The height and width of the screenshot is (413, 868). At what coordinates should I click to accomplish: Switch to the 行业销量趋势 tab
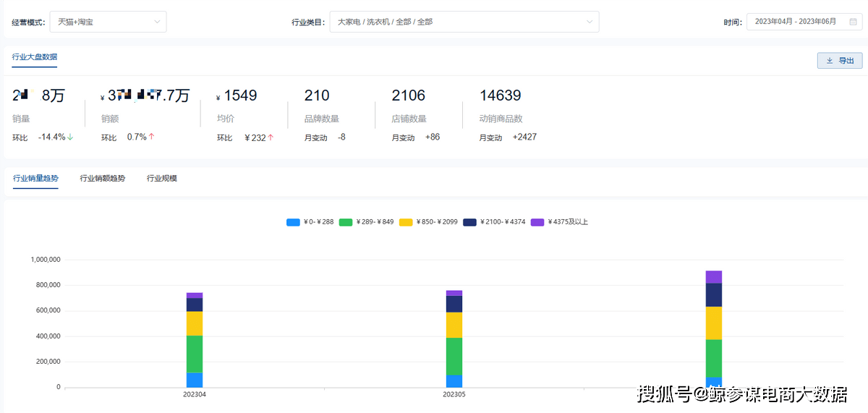coord(35,178)
